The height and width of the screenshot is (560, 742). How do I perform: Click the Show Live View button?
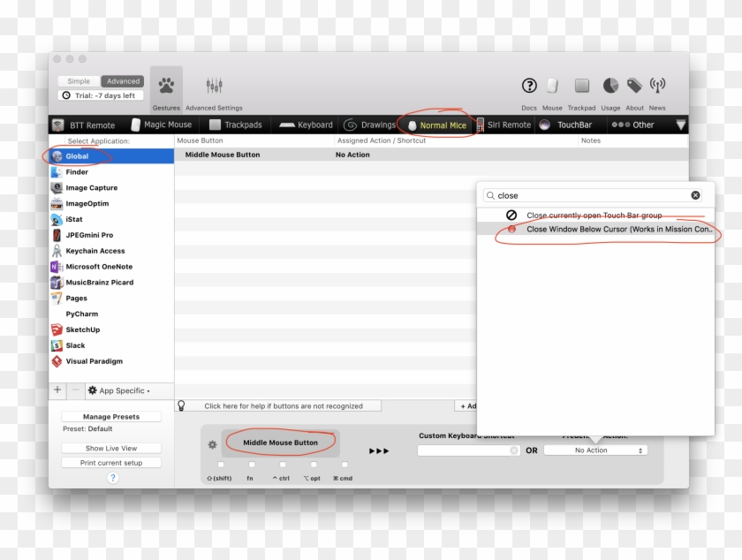tap(110, 448)
